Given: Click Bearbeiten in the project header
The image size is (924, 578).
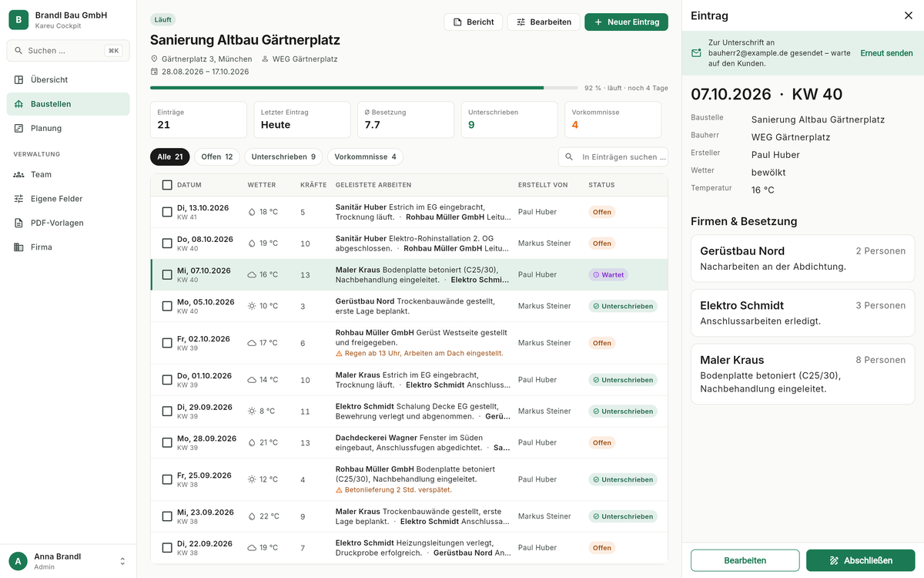Looking at the screenshot, I should [x=544, y=22].
